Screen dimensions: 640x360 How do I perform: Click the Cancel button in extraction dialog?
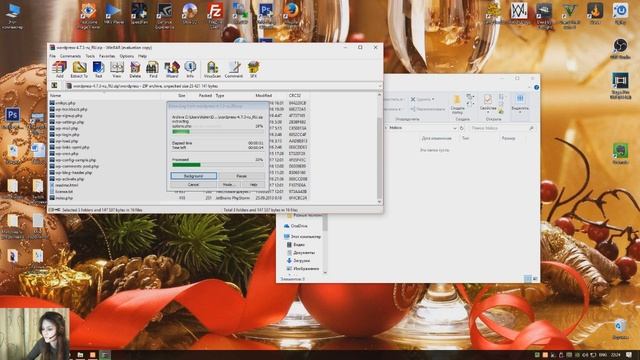[x=193, y=184]
